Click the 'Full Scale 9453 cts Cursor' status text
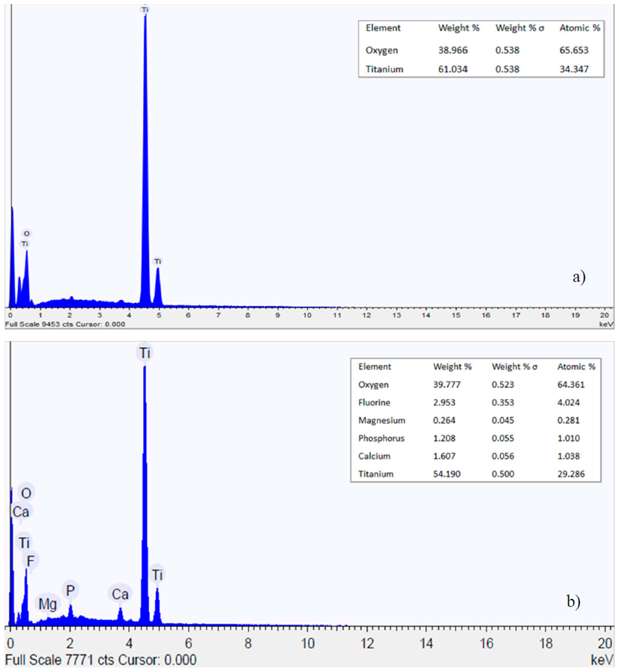The width and height of the screenshot is (619, 672). [65, 324]
